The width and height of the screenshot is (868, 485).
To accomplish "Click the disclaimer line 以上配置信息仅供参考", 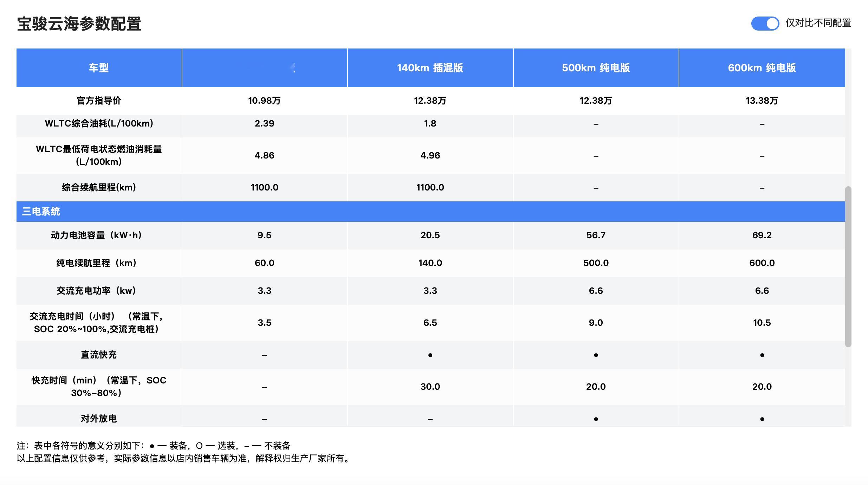I will coord(184,459).
